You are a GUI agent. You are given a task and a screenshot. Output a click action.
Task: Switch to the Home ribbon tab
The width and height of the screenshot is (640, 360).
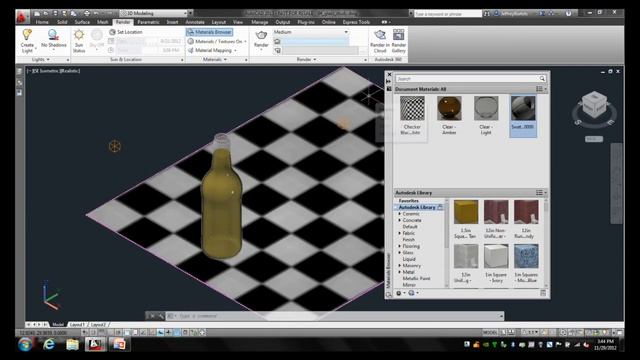[42, 22]
